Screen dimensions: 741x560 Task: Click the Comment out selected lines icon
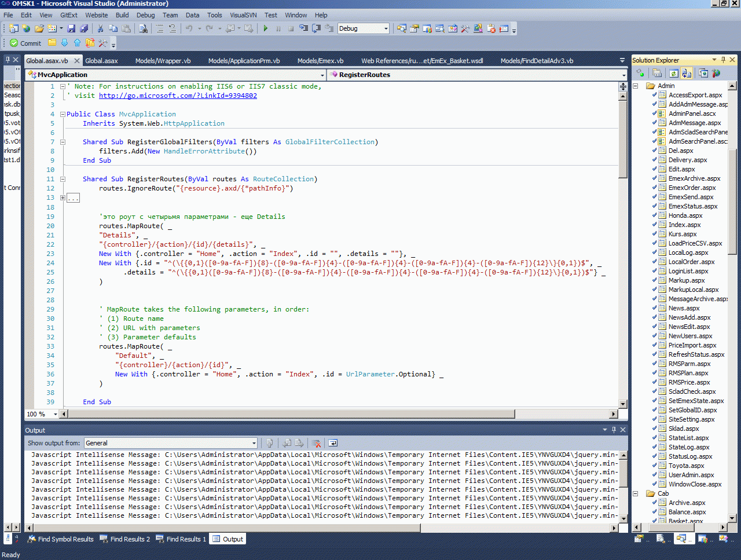[x=159, y=28]
